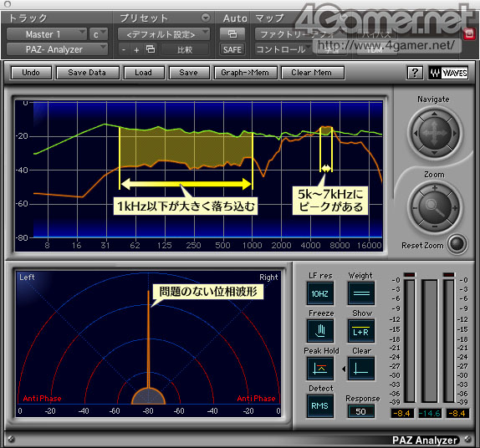Click the preset plus button

point(136,49)
